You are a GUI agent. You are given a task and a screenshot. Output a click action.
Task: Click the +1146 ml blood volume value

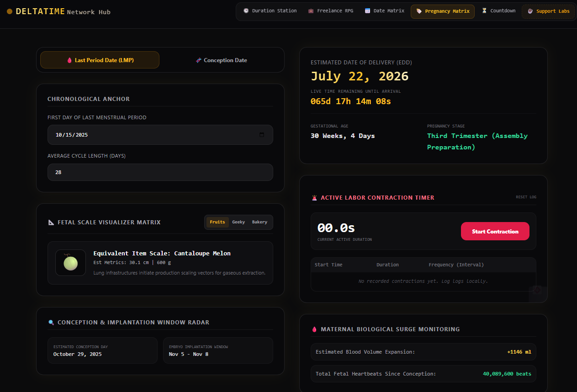click(519, 352)
